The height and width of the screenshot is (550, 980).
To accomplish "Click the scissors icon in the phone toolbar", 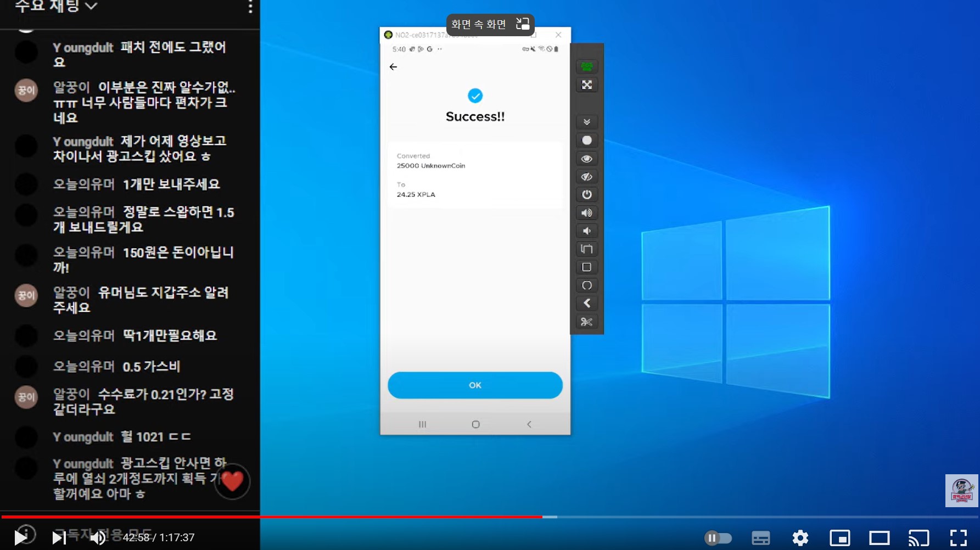I will click(x=586, y=322).
